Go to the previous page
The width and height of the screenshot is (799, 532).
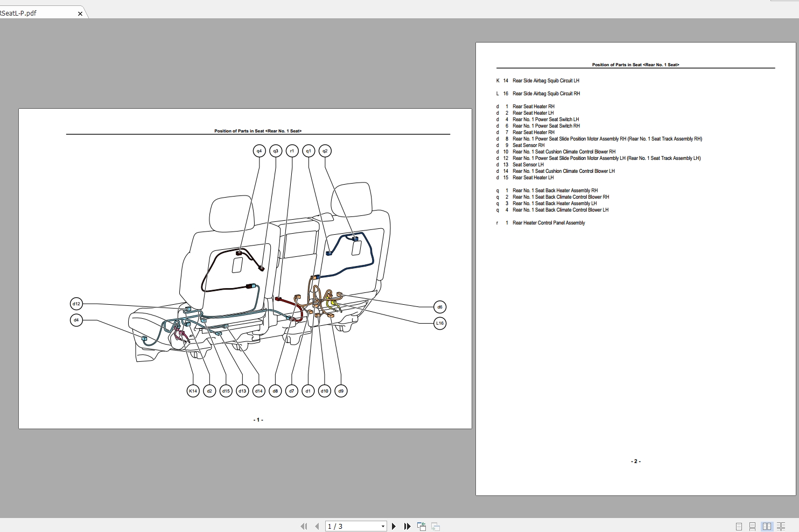coord(317,526)
